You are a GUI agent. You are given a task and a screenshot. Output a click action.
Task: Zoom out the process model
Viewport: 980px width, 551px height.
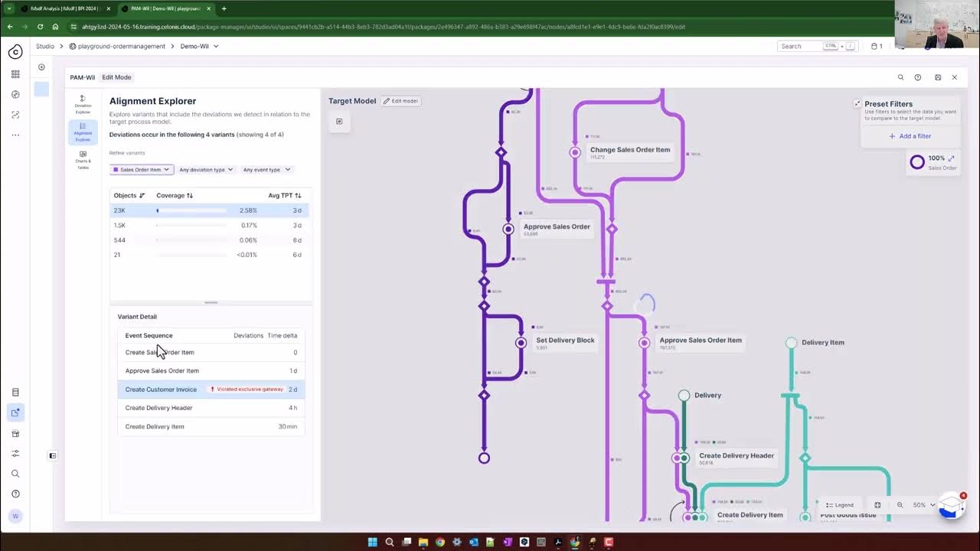pyautogui.click(x=900, y=505)
